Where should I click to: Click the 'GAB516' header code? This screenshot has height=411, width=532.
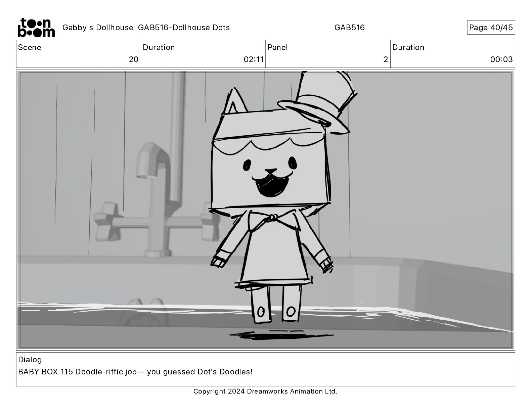coord(349,28)
